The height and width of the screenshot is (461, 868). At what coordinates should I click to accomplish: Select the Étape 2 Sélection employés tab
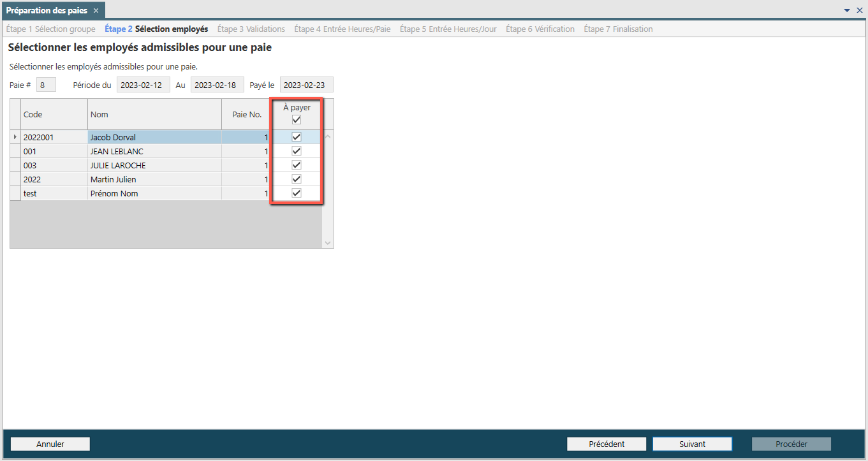click(x=156, y=29)
